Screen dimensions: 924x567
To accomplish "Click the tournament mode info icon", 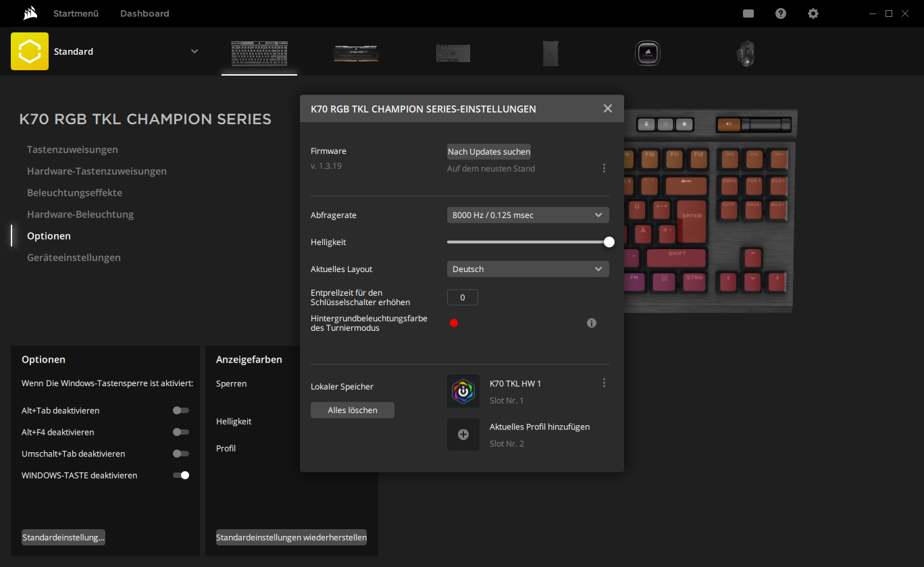I will [x=592, y=323].
